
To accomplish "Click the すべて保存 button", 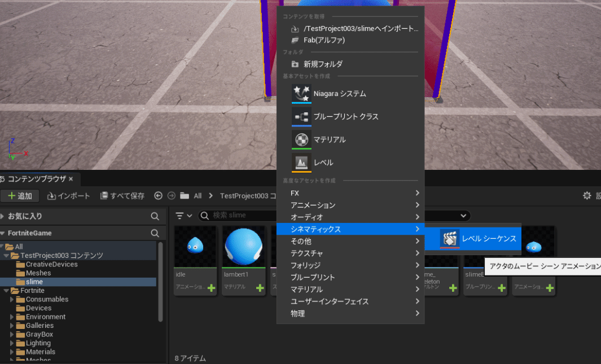I will [x=122, y=196].
